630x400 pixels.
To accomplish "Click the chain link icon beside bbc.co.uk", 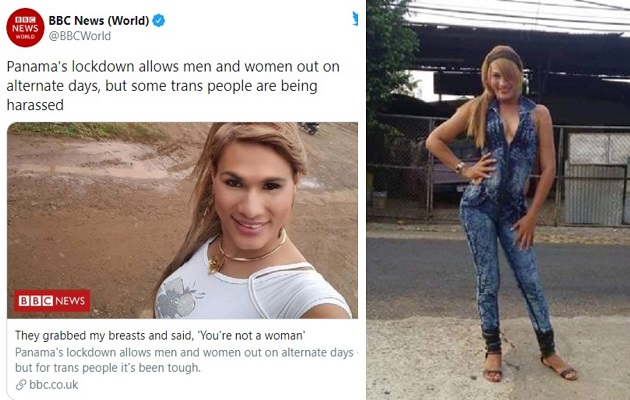I will (21, 385).
